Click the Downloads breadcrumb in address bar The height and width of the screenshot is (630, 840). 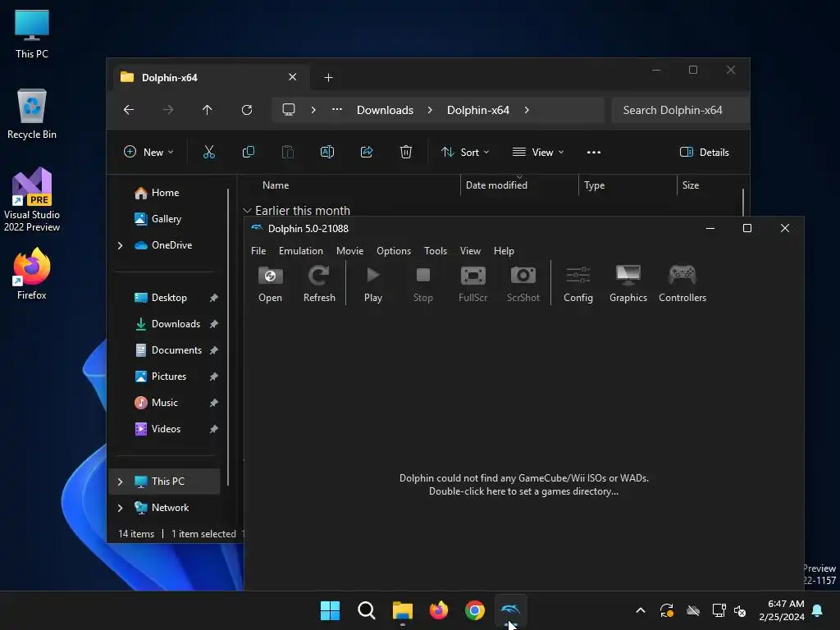point(386,110)
